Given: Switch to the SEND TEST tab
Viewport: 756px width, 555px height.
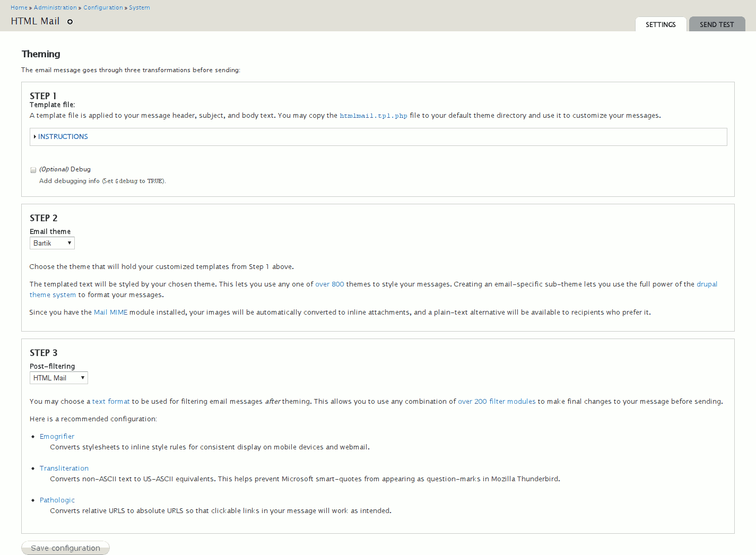Looking at the screenshot, I should 717,24.
